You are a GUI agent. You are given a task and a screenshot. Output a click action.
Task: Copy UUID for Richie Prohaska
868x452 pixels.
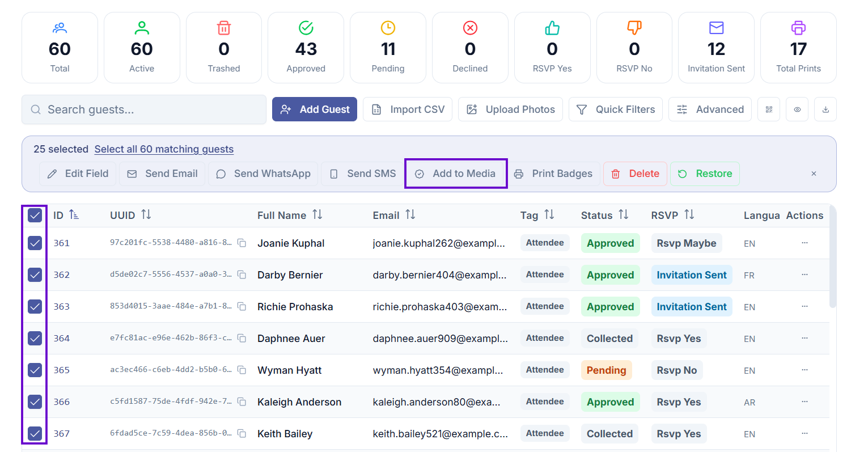pos(242,307)
